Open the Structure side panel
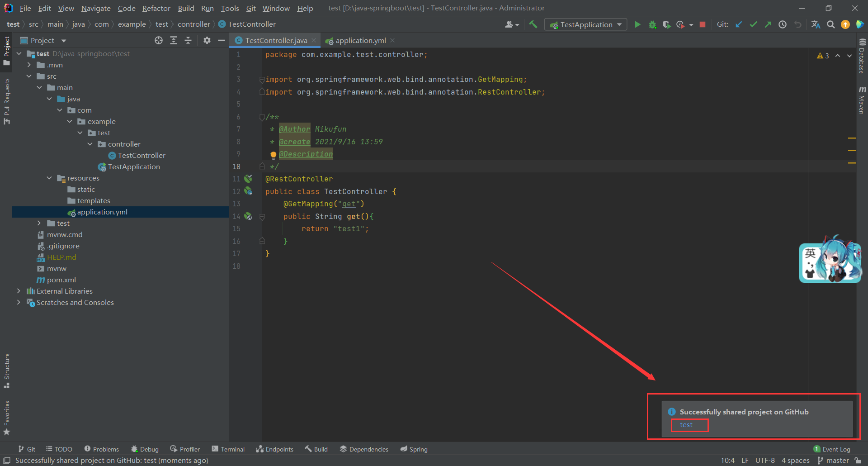This screenshot has height=466, width=868. tap(6, 371)
